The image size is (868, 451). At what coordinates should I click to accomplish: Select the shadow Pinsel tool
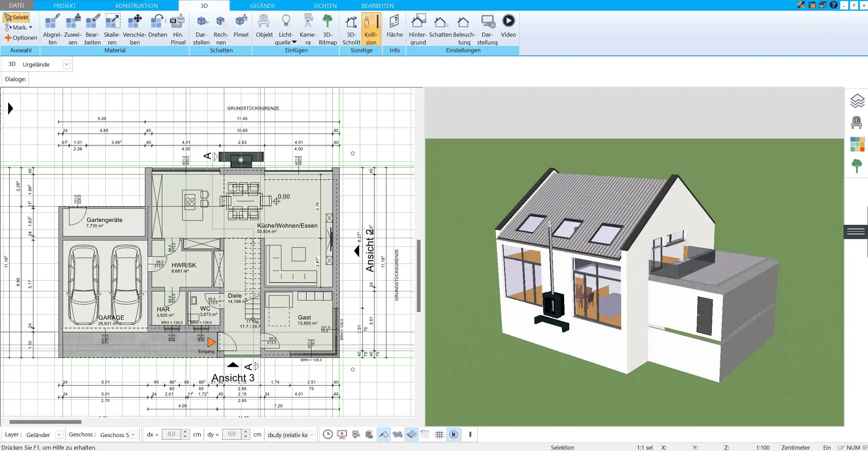click(241, 26)
